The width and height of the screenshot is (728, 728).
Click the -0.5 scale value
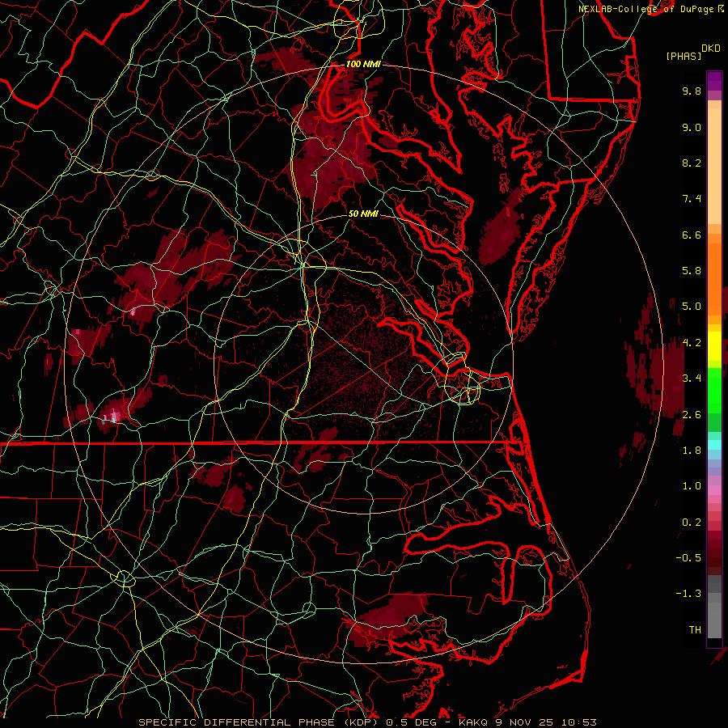pyautogui.click(x=688, y=558)
